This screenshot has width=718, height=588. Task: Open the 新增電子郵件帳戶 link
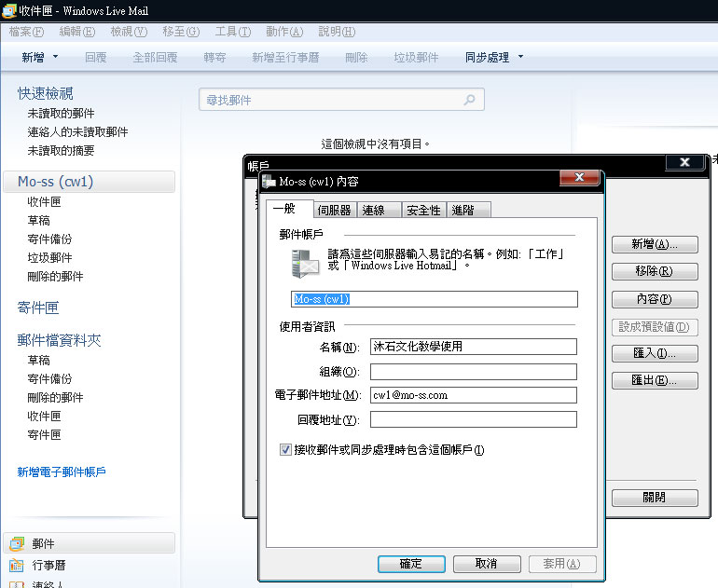click(62, 472)
